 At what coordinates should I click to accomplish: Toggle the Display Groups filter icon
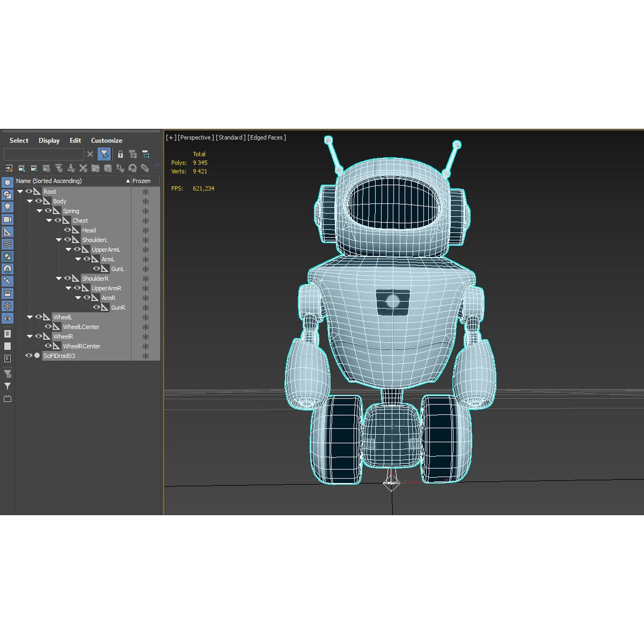(7, 256)
